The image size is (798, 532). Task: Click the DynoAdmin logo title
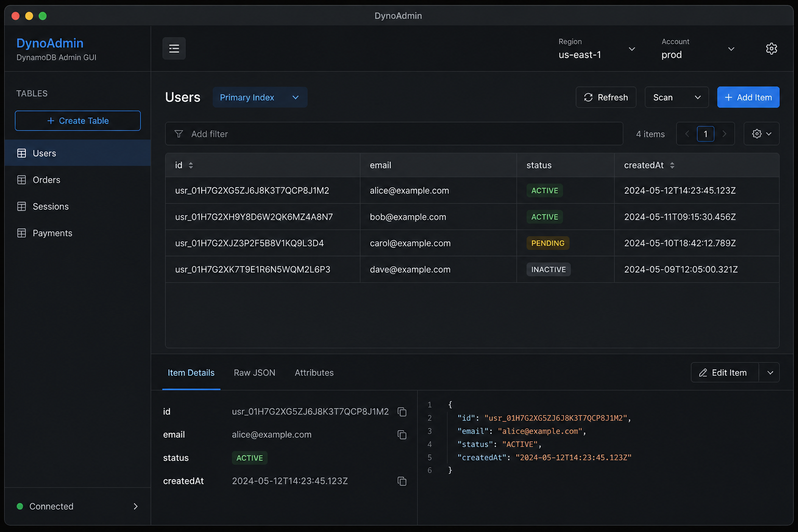point(50,43)
